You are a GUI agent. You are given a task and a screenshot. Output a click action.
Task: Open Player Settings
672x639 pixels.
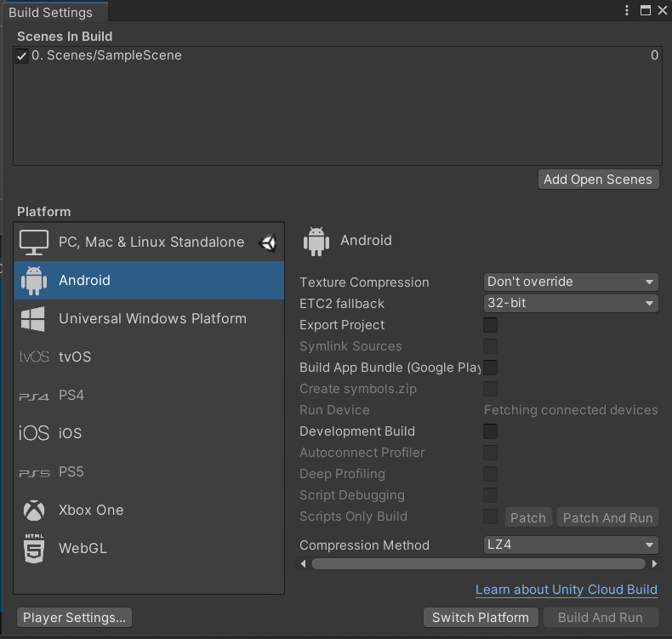(x=75, y=618)
